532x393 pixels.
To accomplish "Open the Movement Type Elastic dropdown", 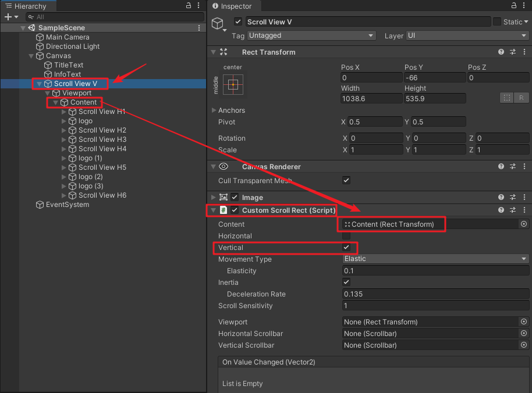I will click(435, 258).
